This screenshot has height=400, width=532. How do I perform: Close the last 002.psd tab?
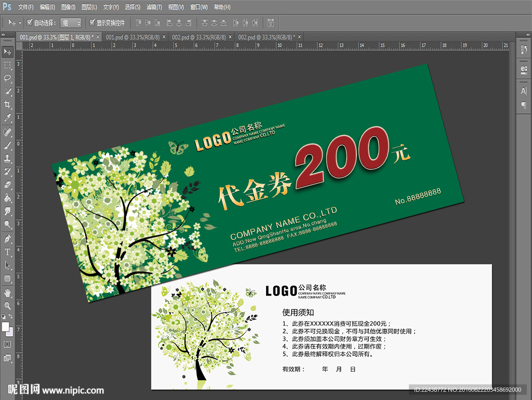coord(299,36)
